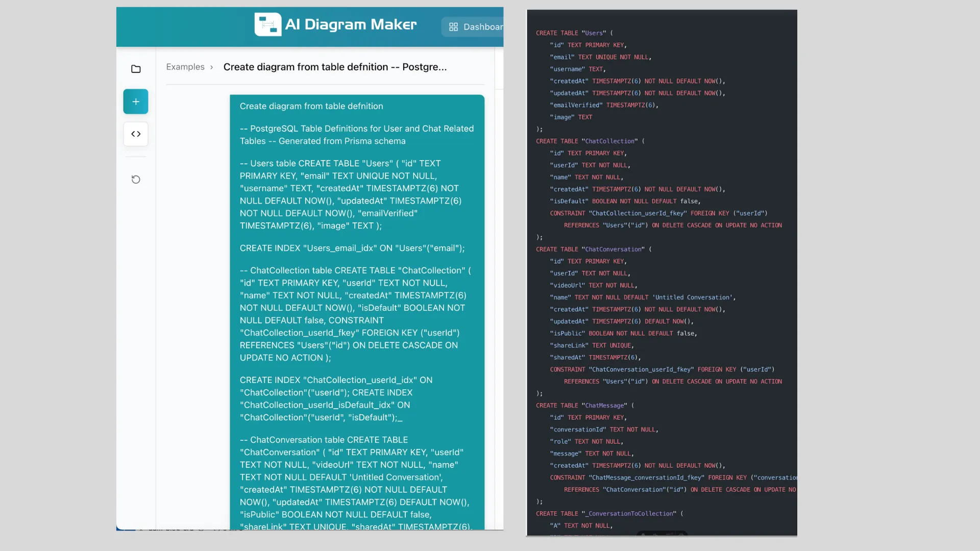This screenshot has height=551, width=980.
Task: Open the copy icon on the code toolbar
Action: [655, 535]
